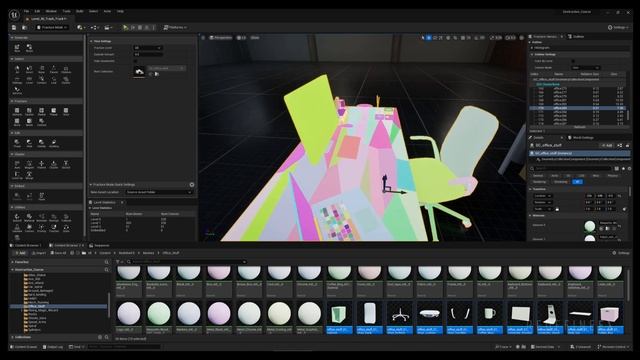Viewport: 640px width, 360px height.
Task: Pick the Select Children tool
Action: tap(66, 69)
